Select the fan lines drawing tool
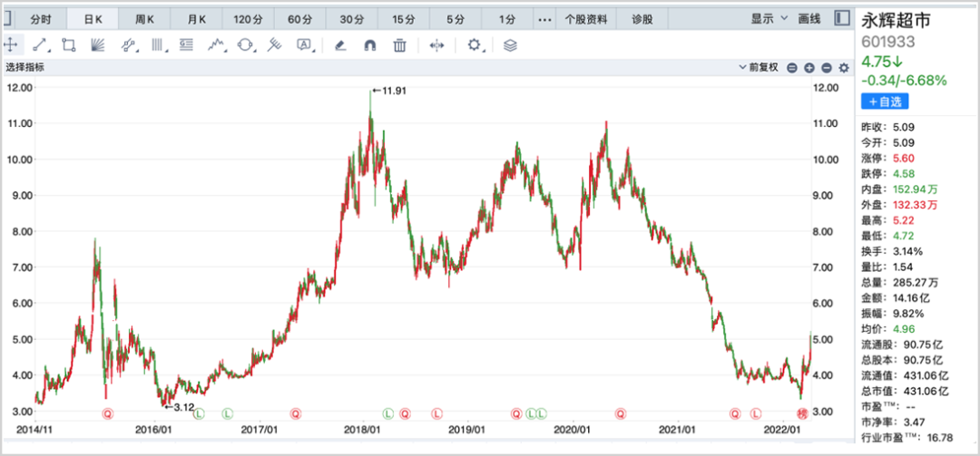The width and height of the screenshot is (980, 456). click(x=97, y=44)
